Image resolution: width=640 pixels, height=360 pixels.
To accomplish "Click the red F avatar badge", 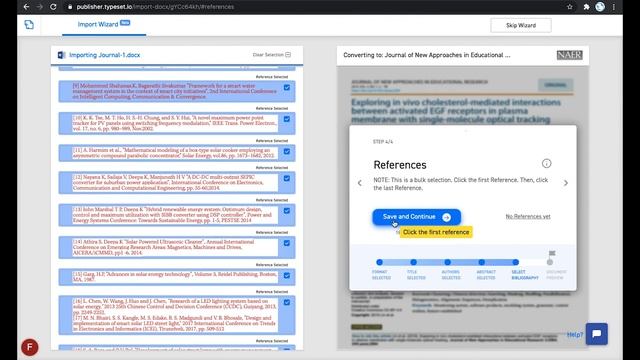I will pyautogui.click(x=30, y=347).
